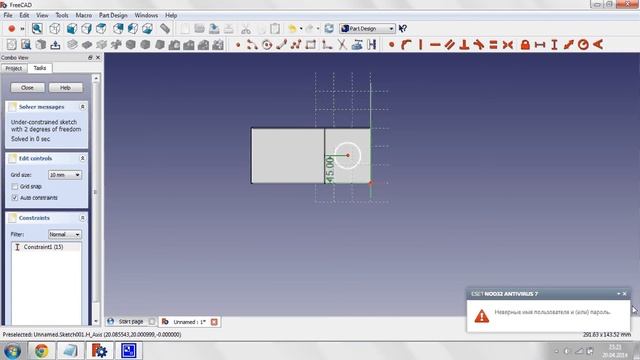Open the Edit menu

click(x=24, y=15)
